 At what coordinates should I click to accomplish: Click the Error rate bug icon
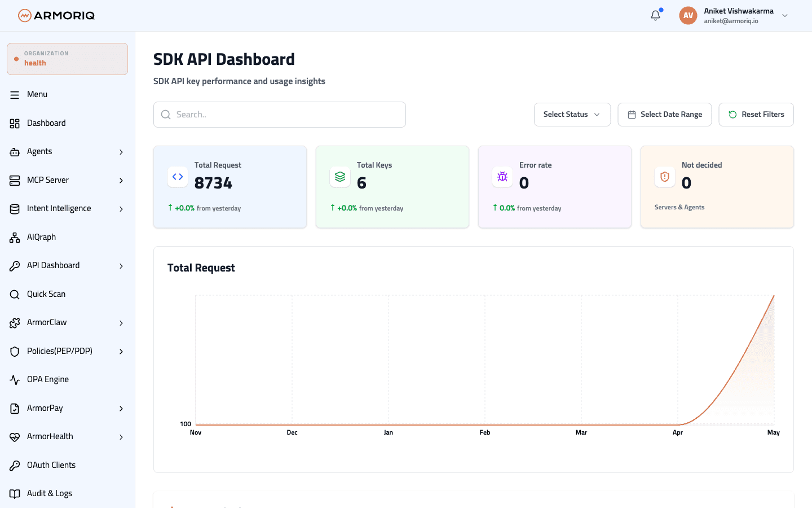tap(502, 177)
